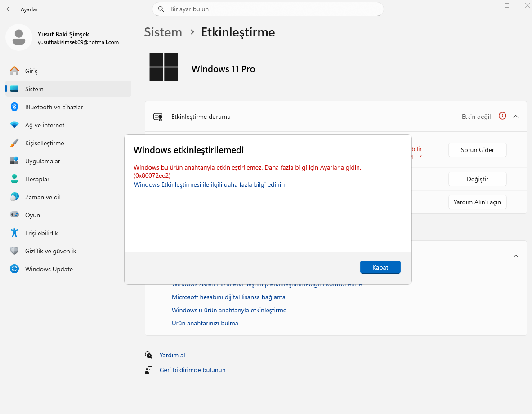Click Sistem in the breadcrumb
The height and width of the screenshot is (414, 532).
163,32
